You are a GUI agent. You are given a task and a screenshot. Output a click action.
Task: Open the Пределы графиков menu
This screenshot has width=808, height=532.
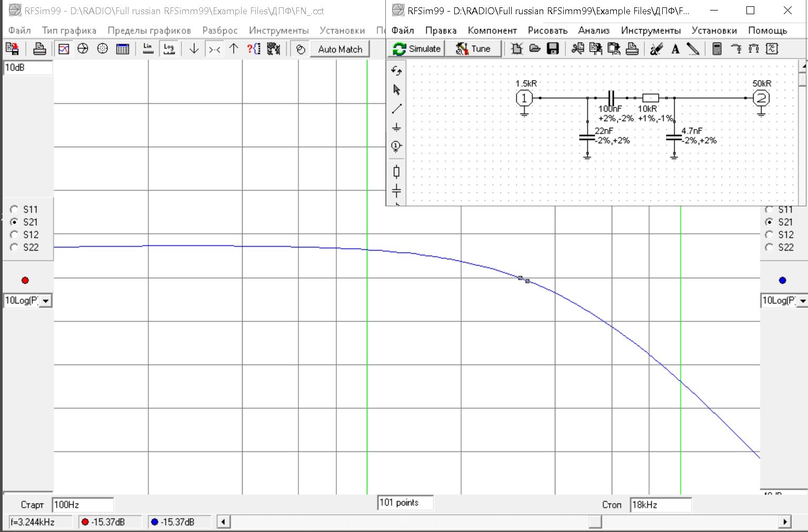point(149,31)
